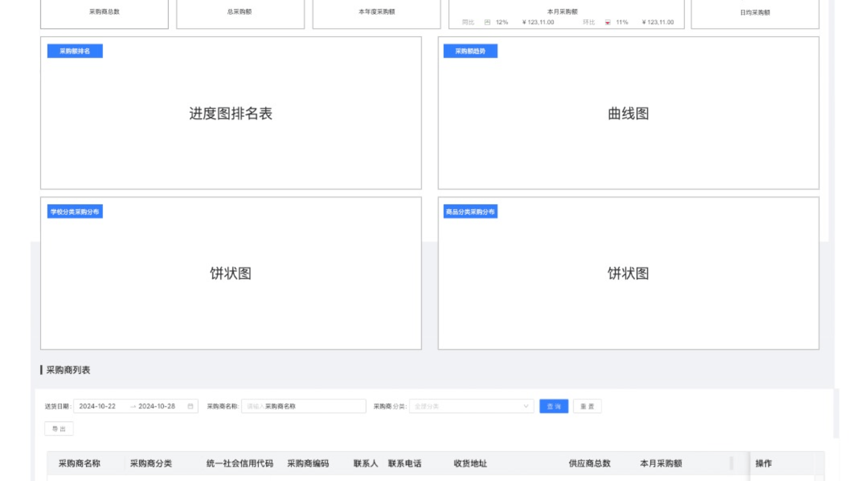The image size is (868, 481).
Task: Click the 供应商总数 column header
Action: tap(590, 463)
